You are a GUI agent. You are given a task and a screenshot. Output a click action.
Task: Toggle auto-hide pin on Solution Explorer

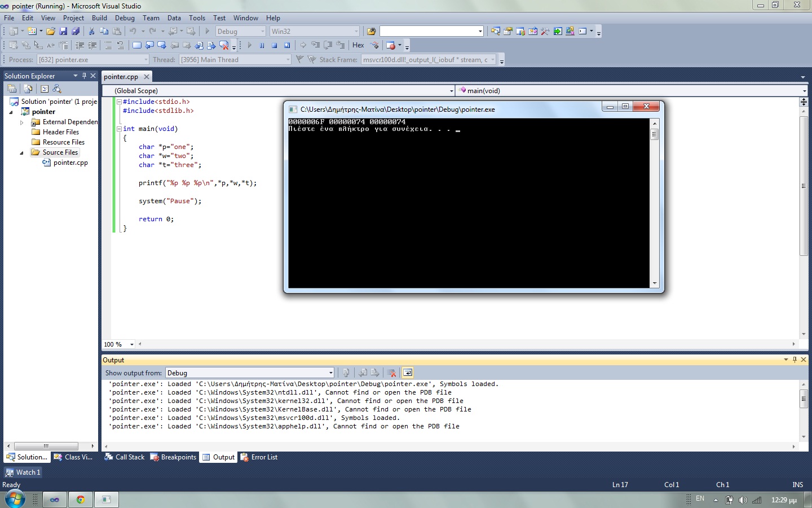(x=84, y=76)
